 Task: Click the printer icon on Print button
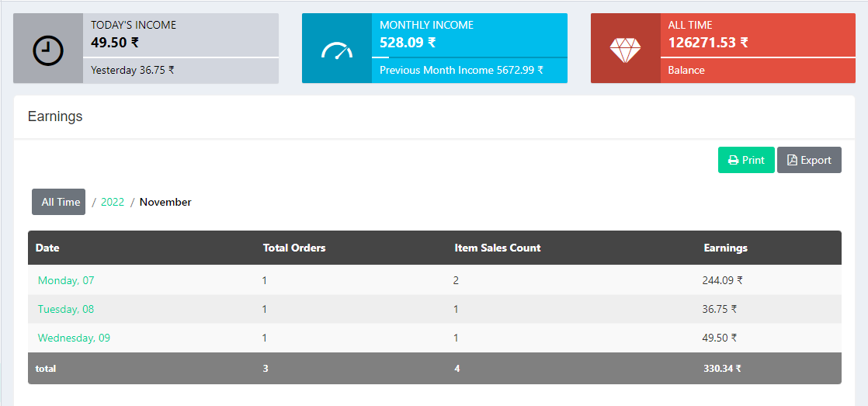coord(733,161)
